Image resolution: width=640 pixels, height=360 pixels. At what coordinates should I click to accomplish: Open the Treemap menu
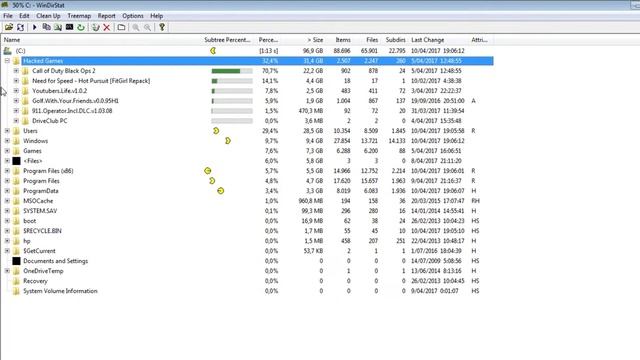coord(79,16)
